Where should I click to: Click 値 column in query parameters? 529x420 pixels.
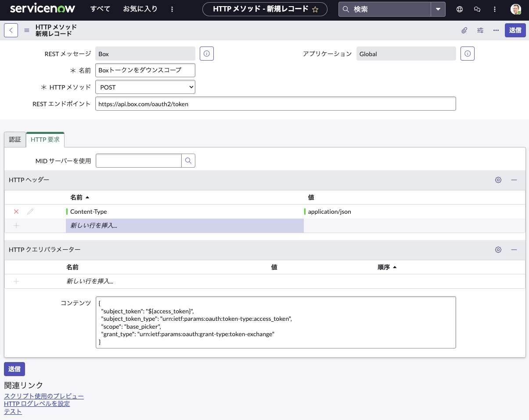pos(274,267)
